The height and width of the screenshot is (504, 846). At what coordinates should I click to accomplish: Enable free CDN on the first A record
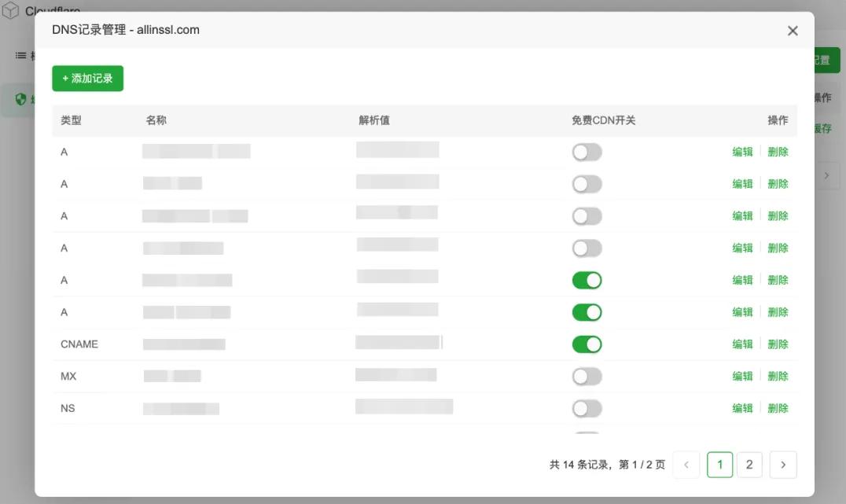click(587, 151)
